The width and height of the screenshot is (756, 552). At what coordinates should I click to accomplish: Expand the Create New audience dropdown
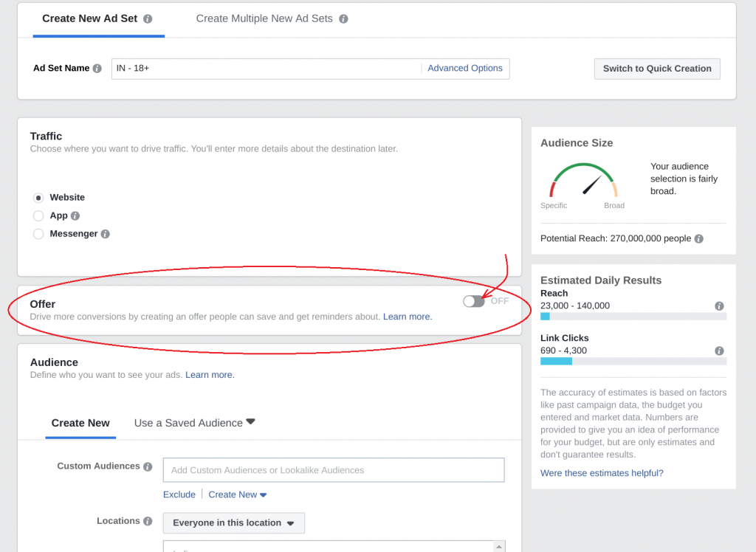(238, 494)
